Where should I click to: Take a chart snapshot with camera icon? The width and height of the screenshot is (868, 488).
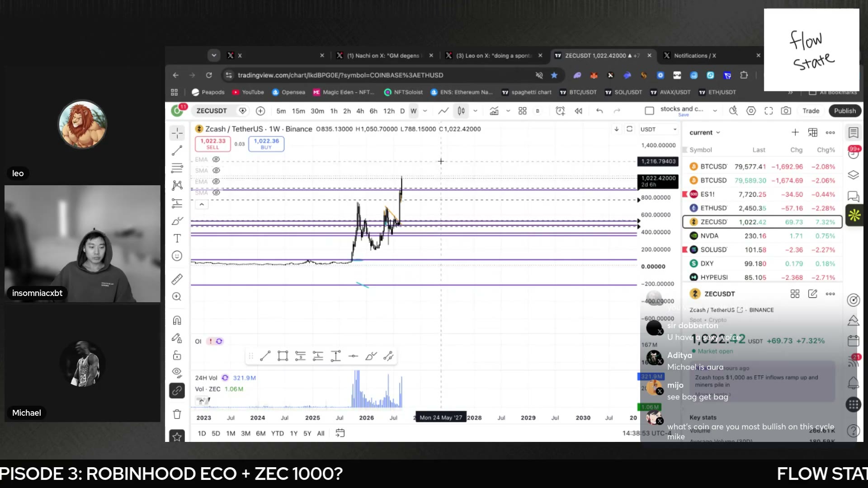786,111
